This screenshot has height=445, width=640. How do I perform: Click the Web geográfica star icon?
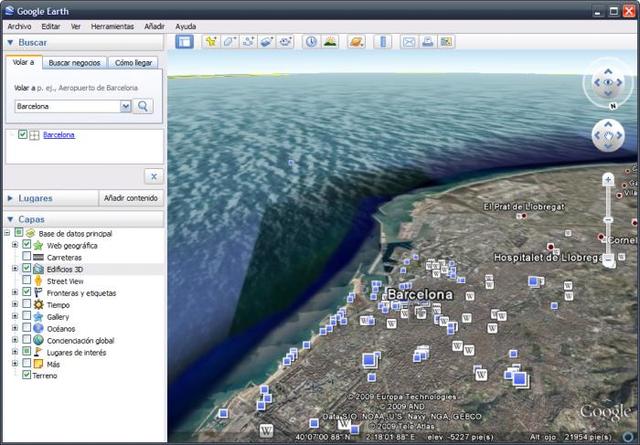coord(38,245)
